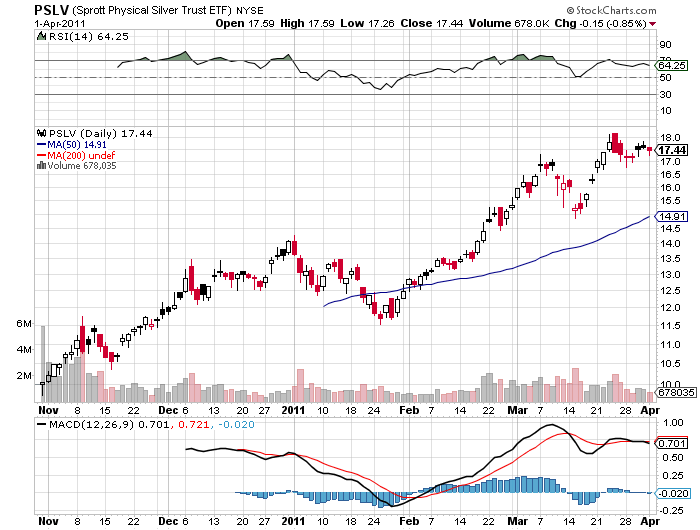Click the Apr marker on price axis
The height and width of the screenshot is (530, 700).
(650, 410)
